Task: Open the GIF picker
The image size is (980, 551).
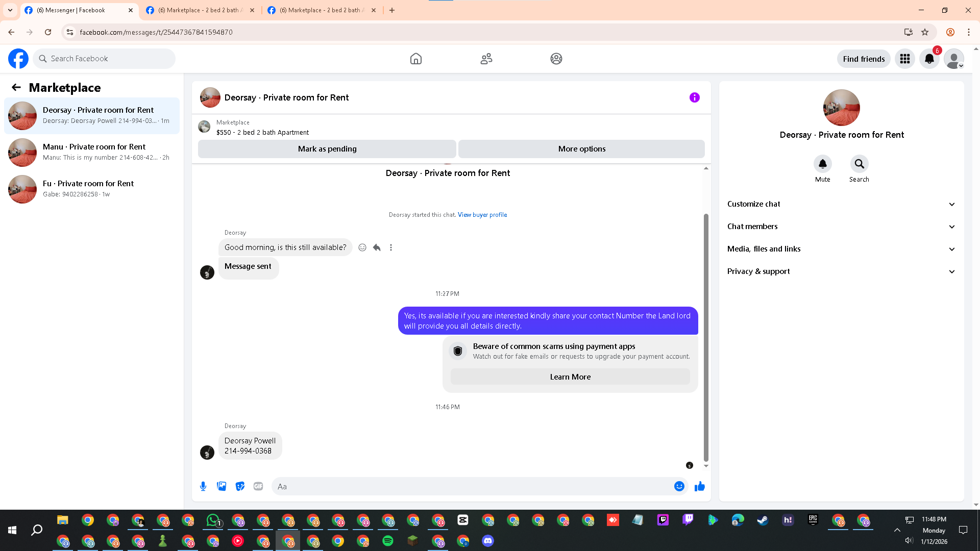Action: (x=258, y=486)
